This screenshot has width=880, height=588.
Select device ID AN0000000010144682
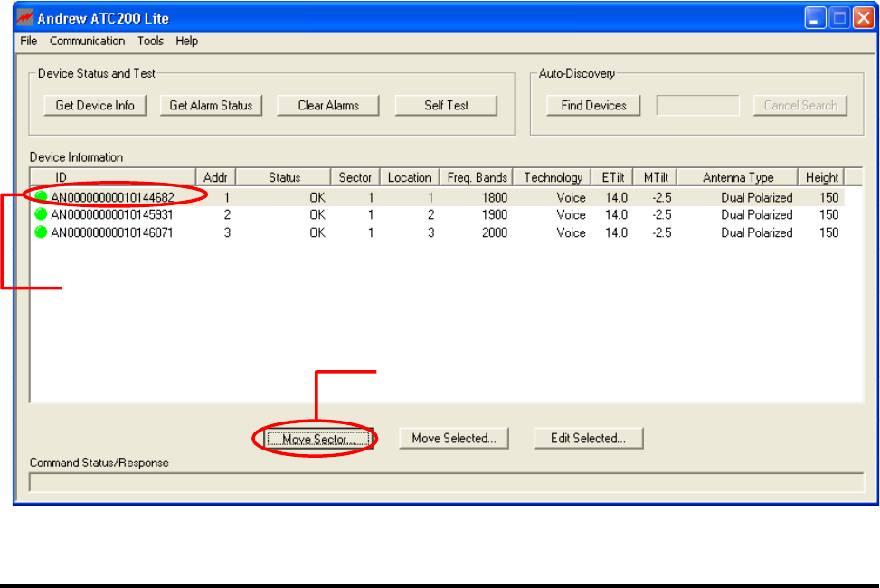tap(112, 197)
